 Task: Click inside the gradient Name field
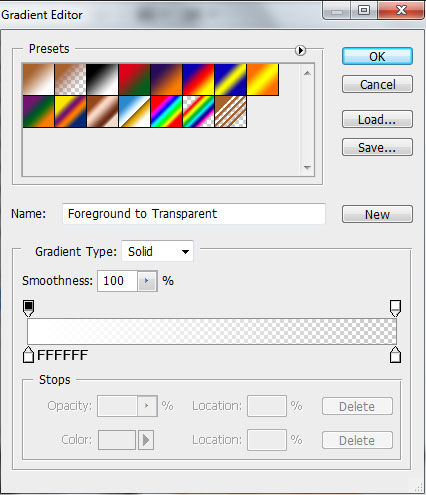tap(194, 214)
